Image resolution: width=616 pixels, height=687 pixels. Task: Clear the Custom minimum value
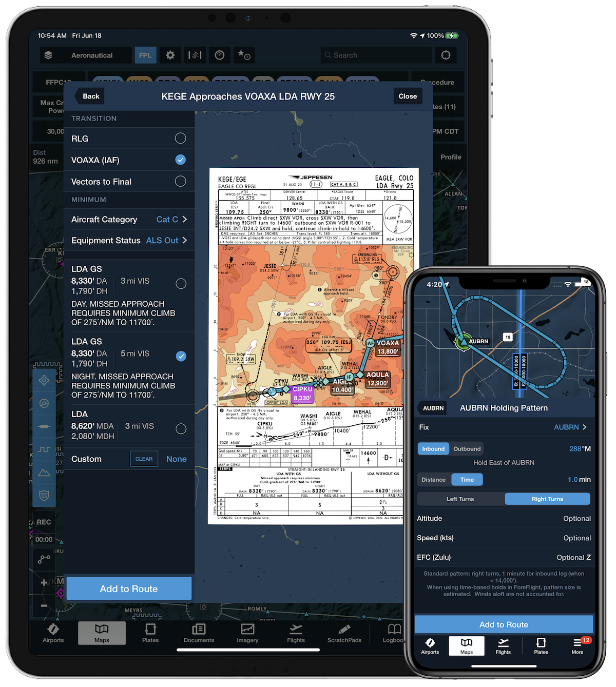(144, 459)
